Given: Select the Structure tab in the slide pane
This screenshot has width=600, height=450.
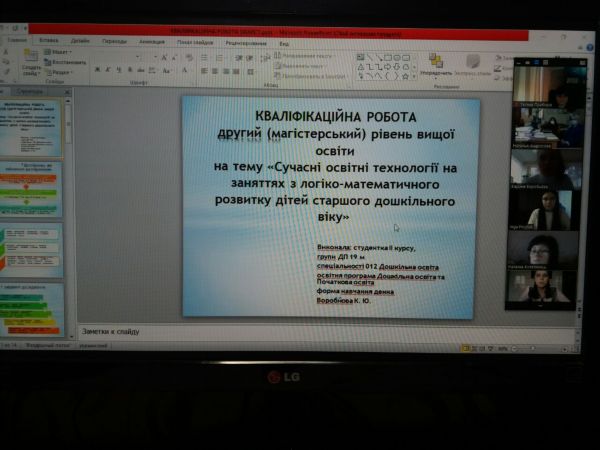Looking at the screenshot, I should tap(30, 91).
